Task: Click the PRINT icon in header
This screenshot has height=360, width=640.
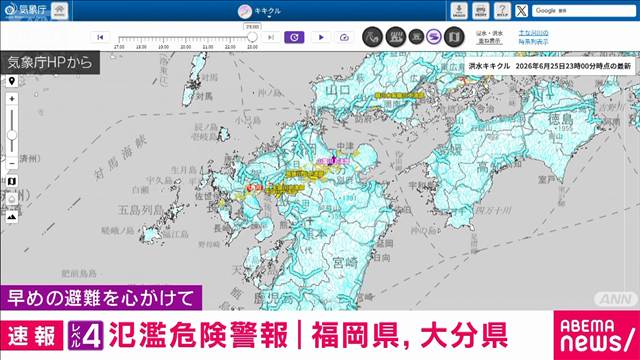Action: [x=480, y=11]
